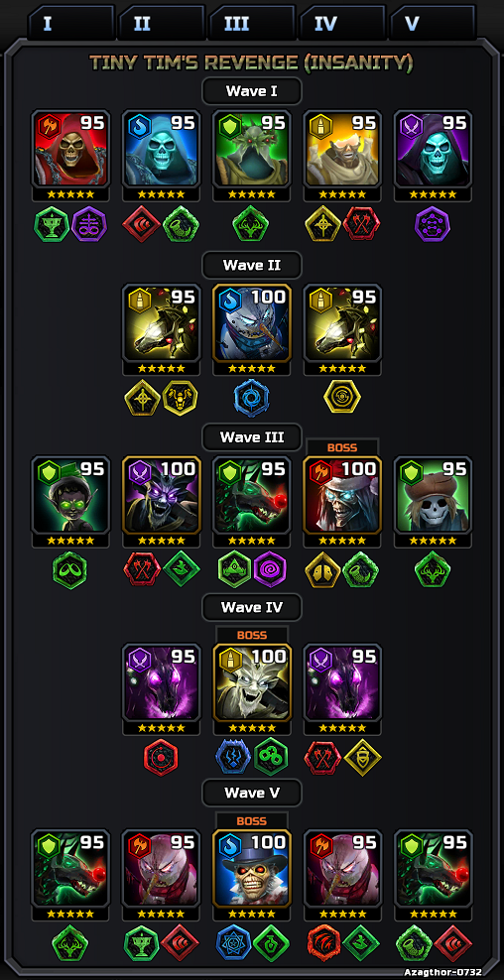504x980 pixels.
Task: Select the Wave V top-hat boss portrait
Action: pos(252,869)
